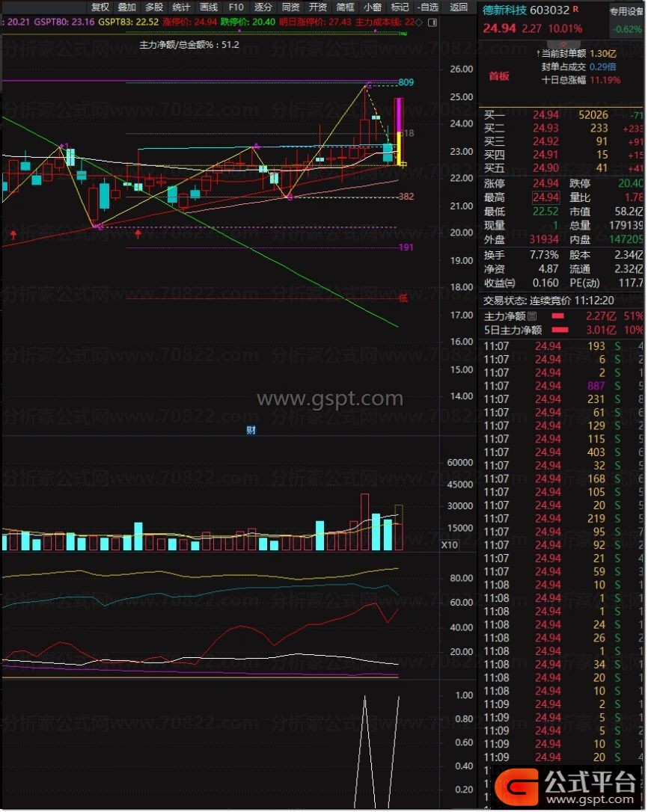Remove stock via -自选 button
Screen dimensions: 648x812
coord(428,7)
